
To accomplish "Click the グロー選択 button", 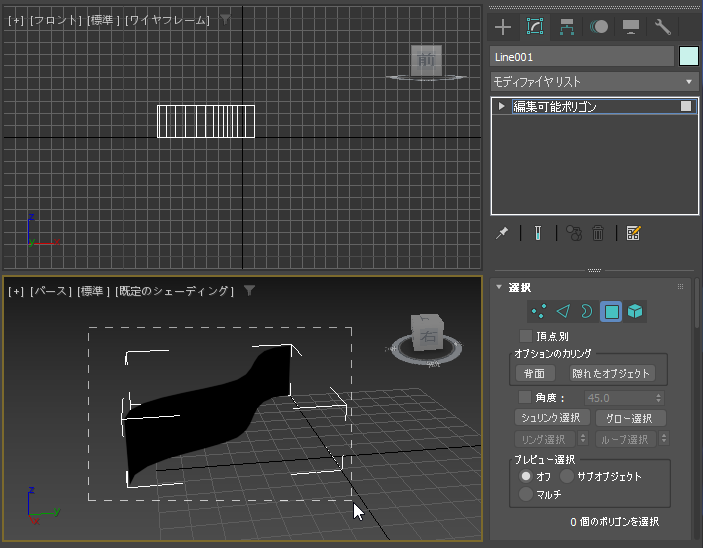I will (x=630, y=418).
